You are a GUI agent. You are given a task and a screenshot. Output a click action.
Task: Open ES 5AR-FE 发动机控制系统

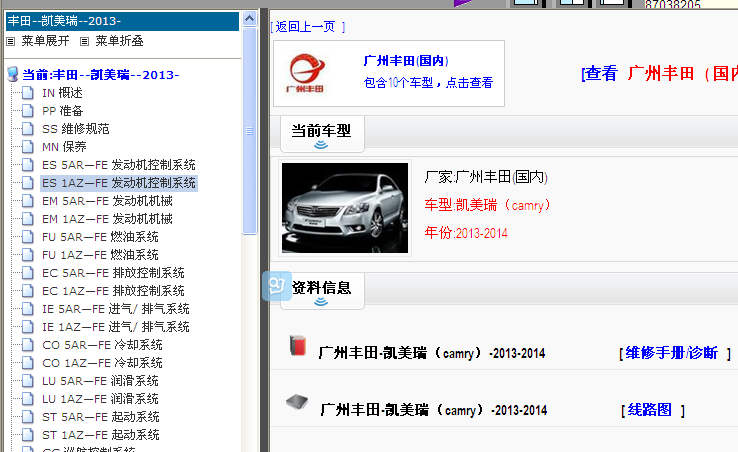(119, 165)
